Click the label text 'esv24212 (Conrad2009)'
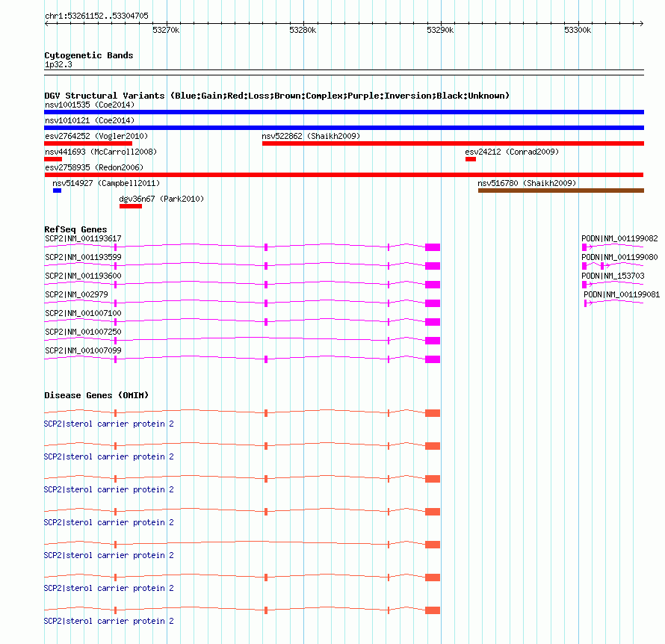The height and width of the screenshot is (644, 665). (x=512, y=152)
